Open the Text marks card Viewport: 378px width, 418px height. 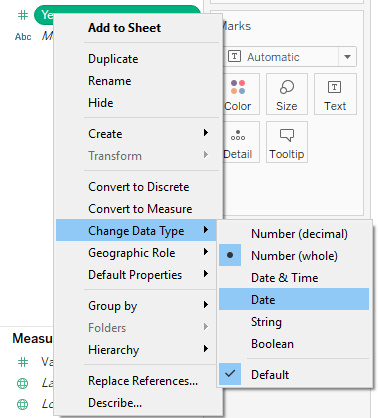click(335, 94)
